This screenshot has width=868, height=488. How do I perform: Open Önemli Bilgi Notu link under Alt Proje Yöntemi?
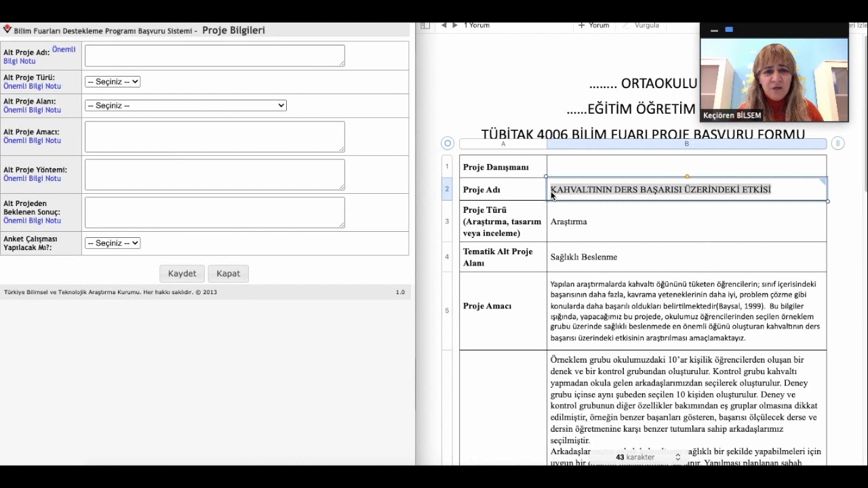coord(32,178)
